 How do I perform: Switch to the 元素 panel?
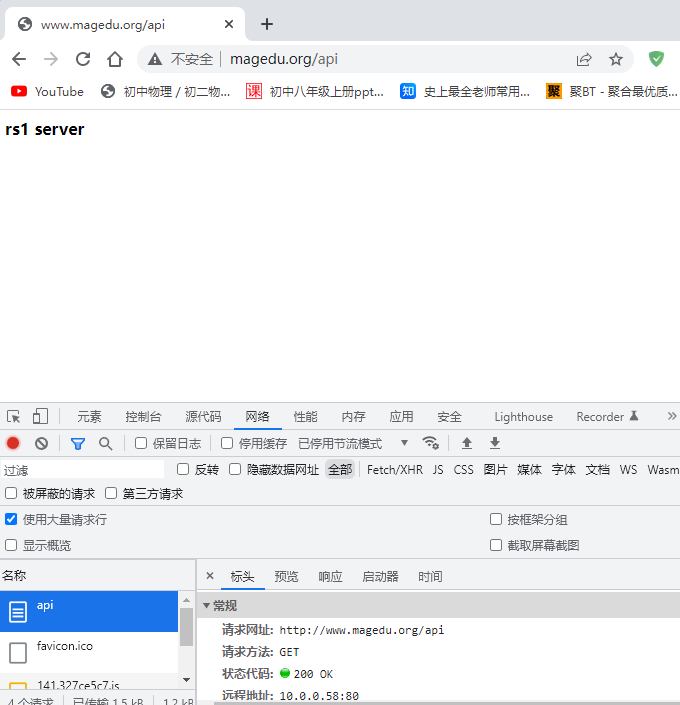(89, 417)
